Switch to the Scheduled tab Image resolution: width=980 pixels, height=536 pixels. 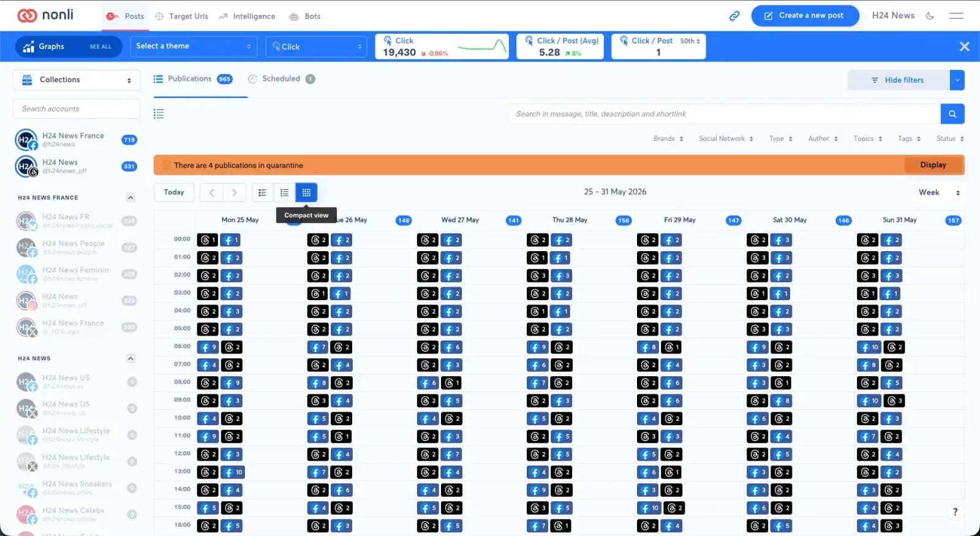click(281, 79)
